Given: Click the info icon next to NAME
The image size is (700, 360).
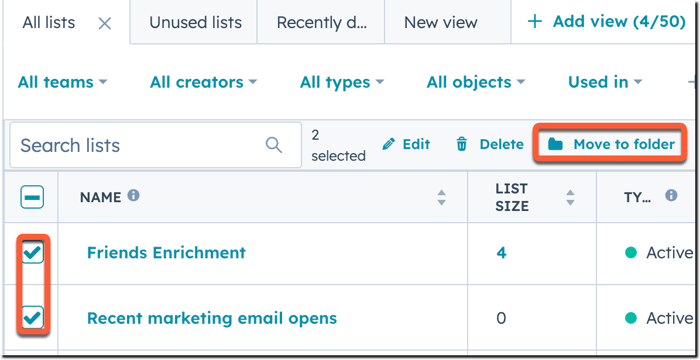Looking at the screenshot, I should tap(133, 195).
